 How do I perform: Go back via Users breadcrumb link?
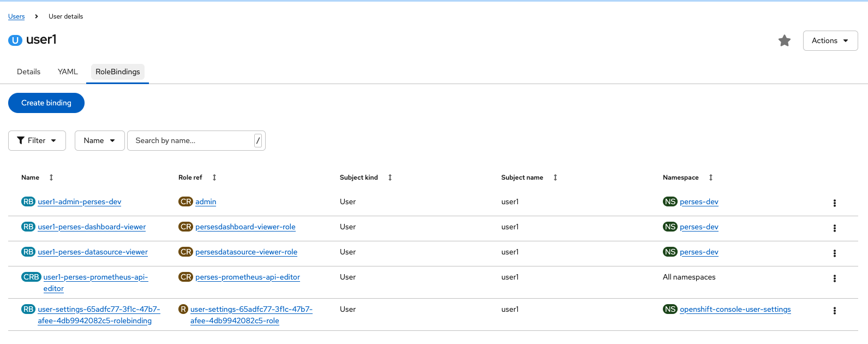click(x=16, y=16)
